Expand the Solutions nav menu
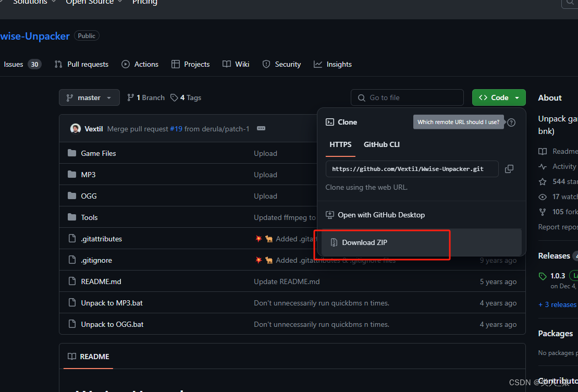 (x=34, y=2)
